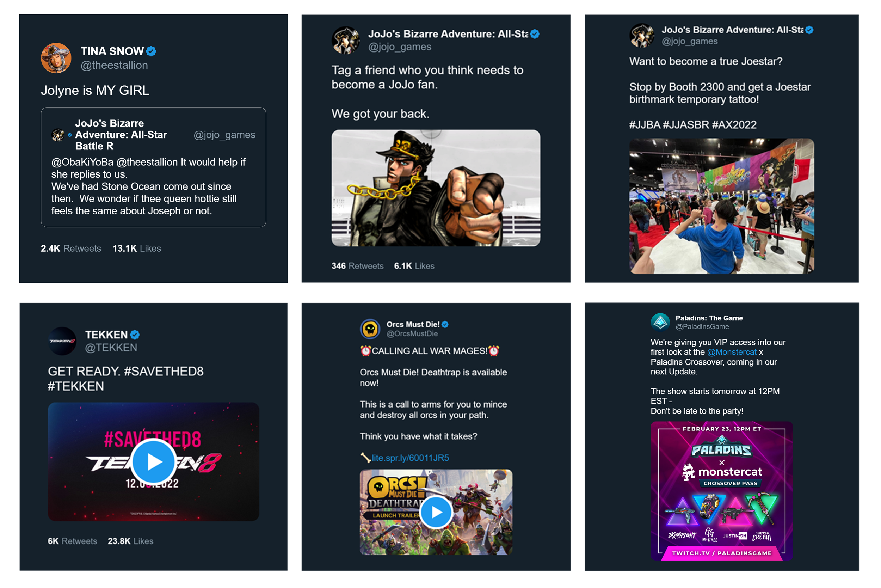Open the @theestallion handle

point(114,65)
